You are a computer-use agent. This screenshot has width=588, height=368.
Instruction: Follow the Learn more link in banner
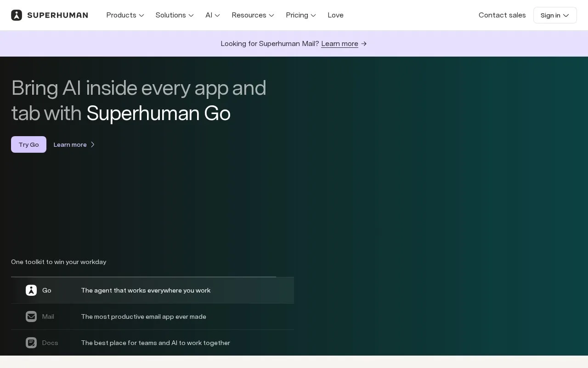point(339,44)
